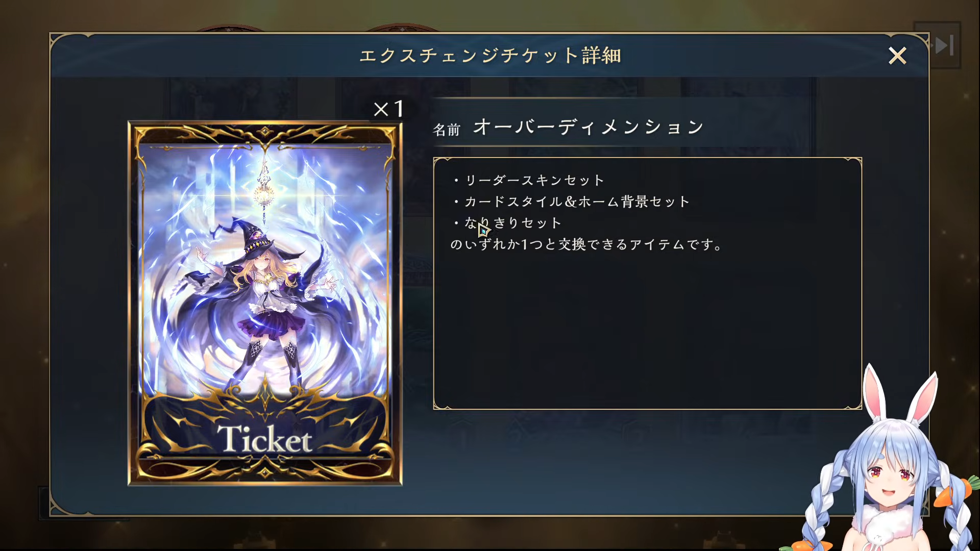This screenshot has width=980, height=551.
Task: Click the dialog title エクスチェンジチケット詳細
Action: (x=490, y=56)
